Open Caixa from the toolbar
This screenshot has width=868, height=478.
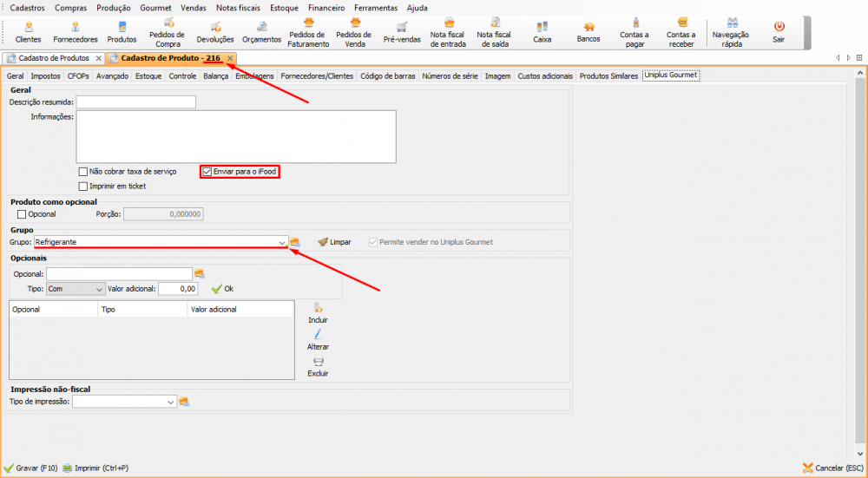tap(542, 31)
